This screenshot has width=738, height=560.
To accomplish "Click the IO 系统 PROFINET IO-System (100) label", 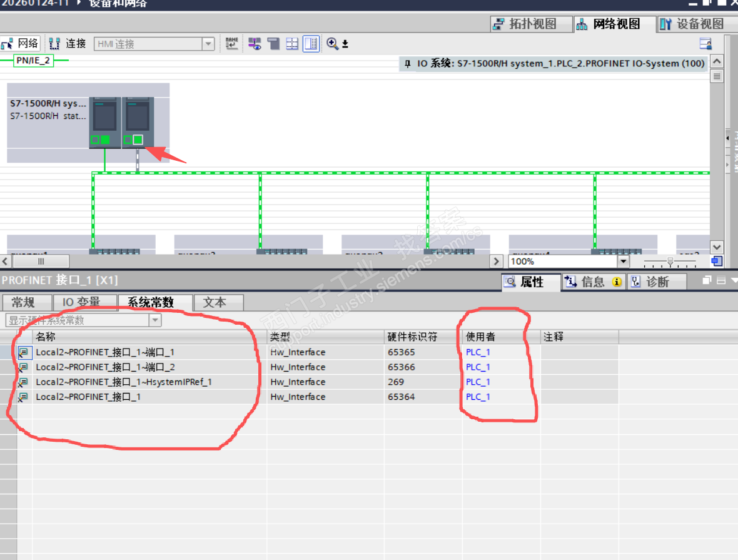I will tap(560, 64).
